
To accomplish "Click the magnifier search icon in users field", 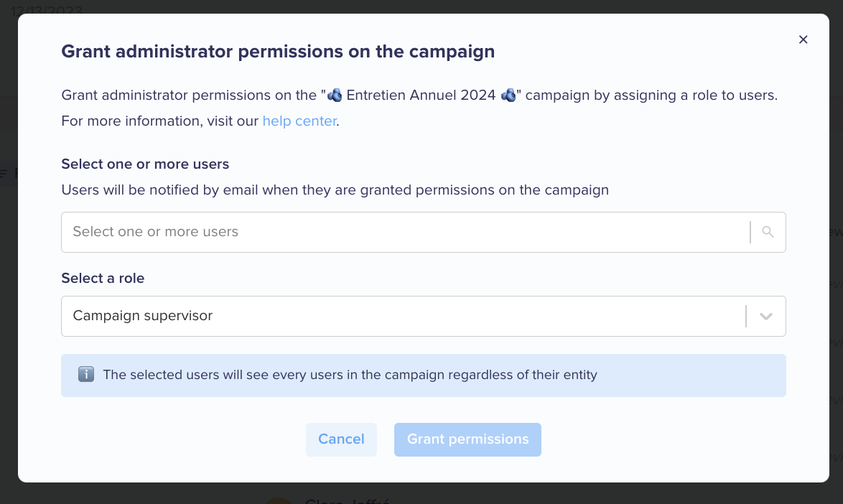I will click(768, 232).
